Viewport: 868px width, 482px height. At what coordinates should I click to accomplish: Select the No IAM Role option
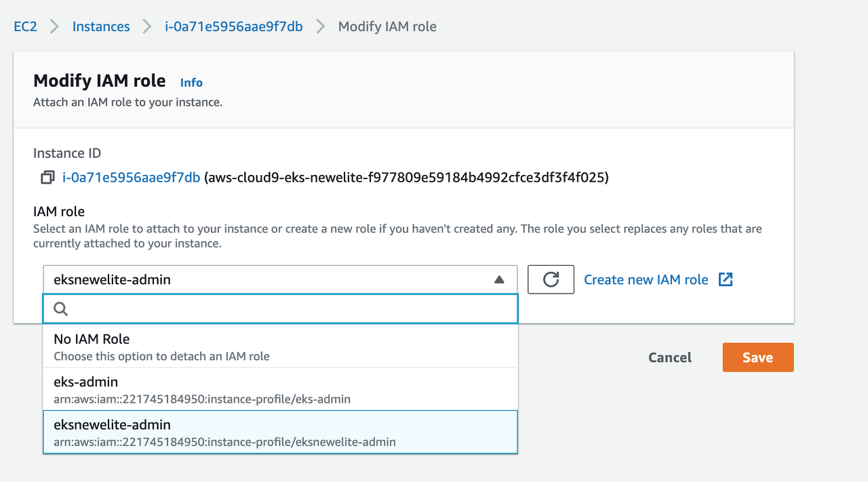(280, 346)
